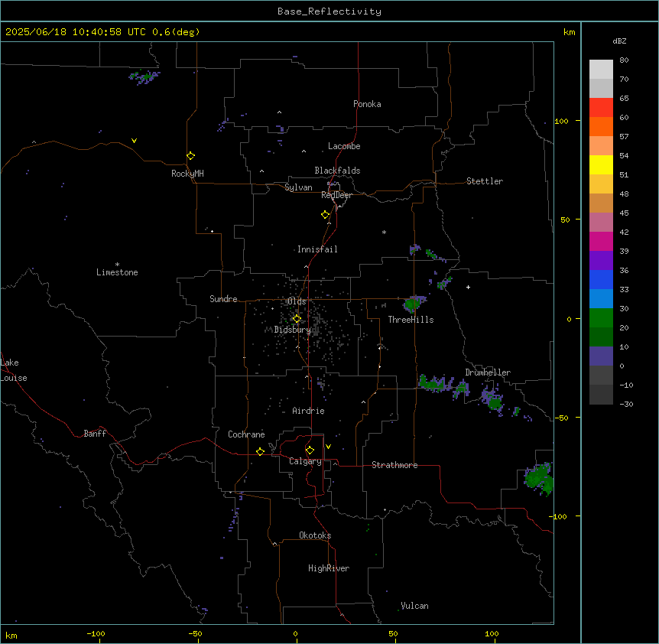The width and height of the screenshot is (659, 644).
Task: Click the Vulcan label
Action: [x=415, y=606]
